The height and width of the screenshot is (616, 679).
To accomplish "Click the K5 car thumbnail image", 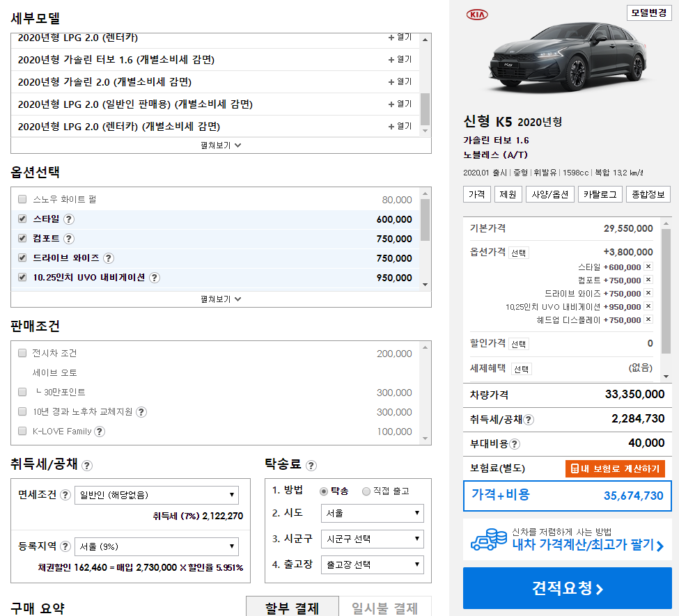I will 568,56.
